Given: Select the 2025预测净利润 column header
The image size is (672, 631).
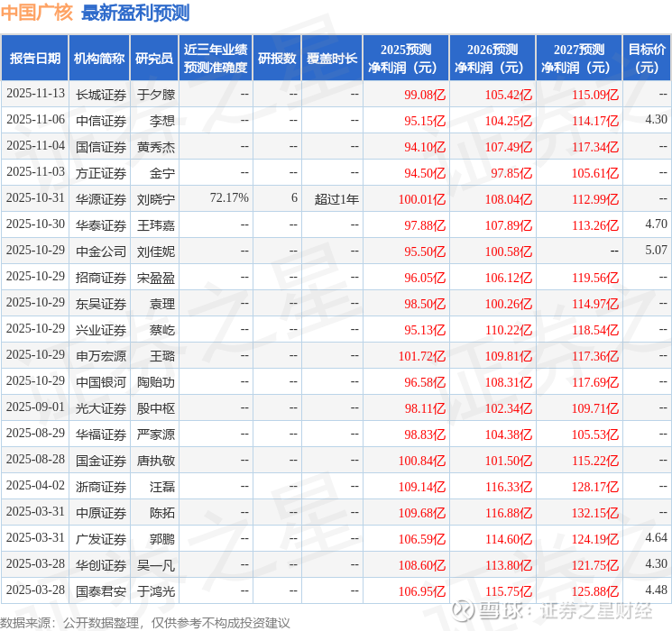Looking at the screenshot, I should coord(406,59).
